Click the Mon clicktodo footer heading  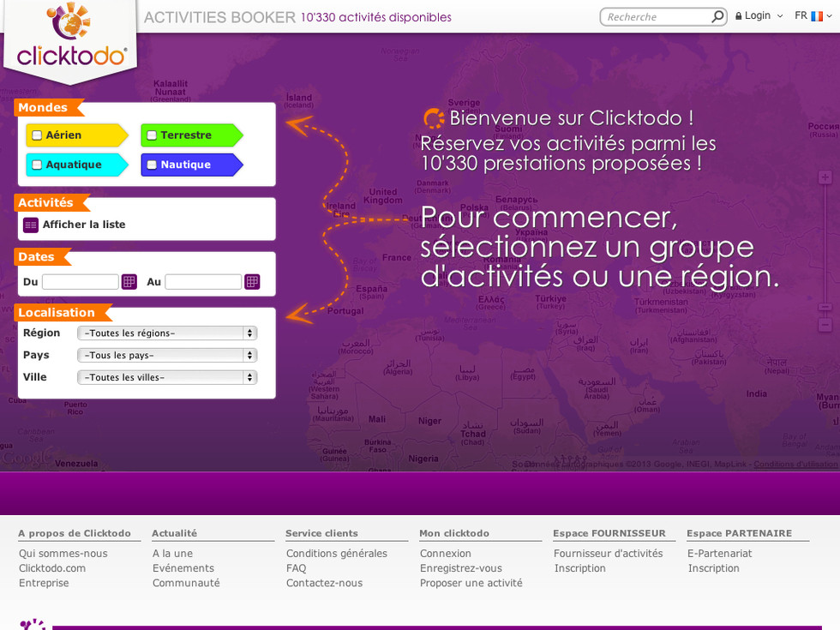454,533
